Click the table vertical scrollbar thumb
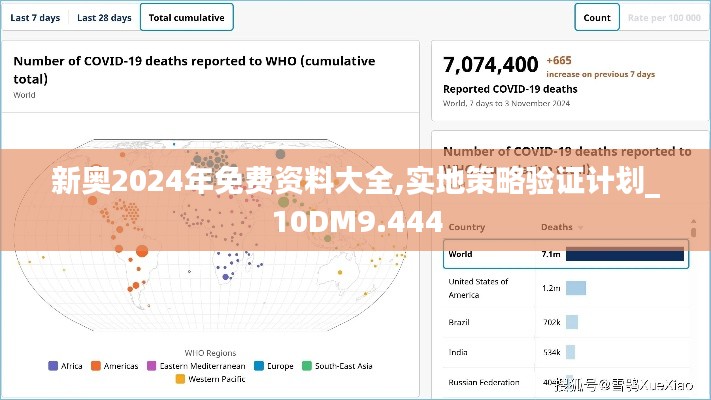 pos(693,232)
